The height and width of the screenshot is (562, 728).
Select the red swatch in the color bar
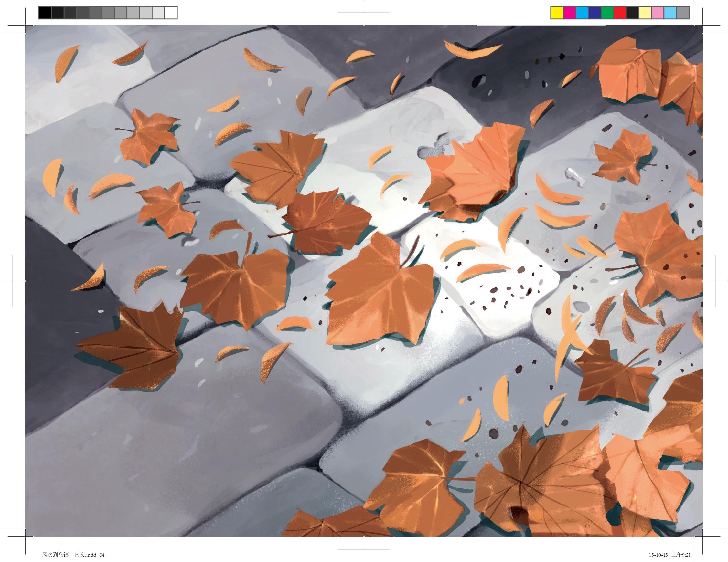(620, 13)
